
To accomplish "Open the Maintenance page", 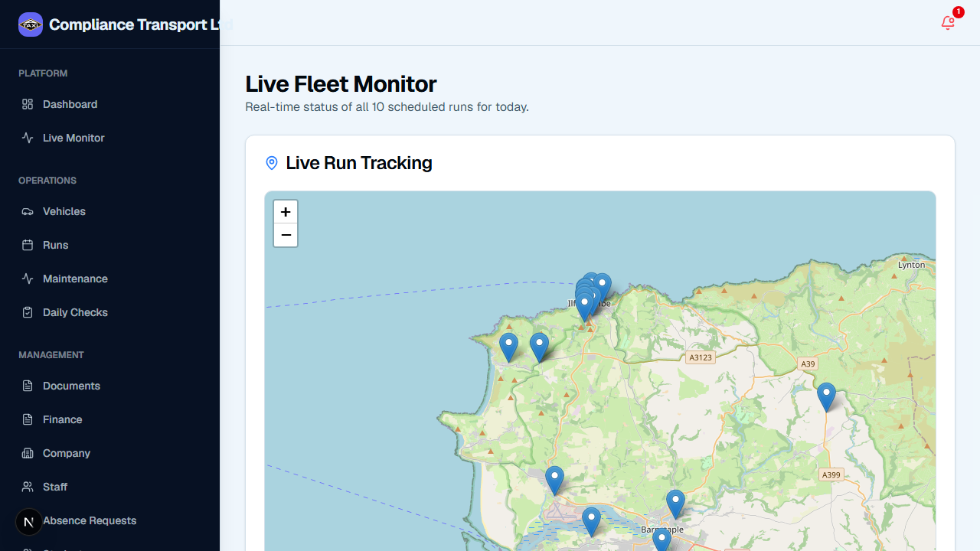I will [109, 279].
